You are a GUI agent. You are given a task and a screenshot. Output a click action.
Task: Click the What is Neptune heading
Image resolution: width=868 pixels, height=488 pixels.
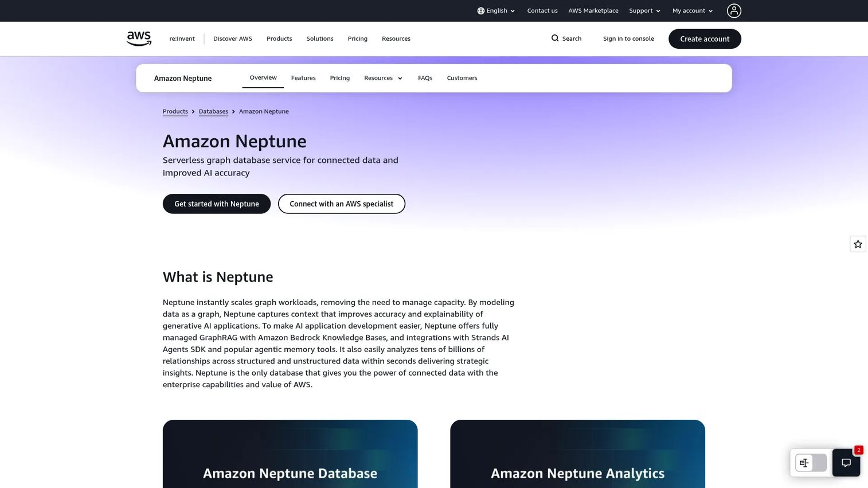(x=218, y=277)
